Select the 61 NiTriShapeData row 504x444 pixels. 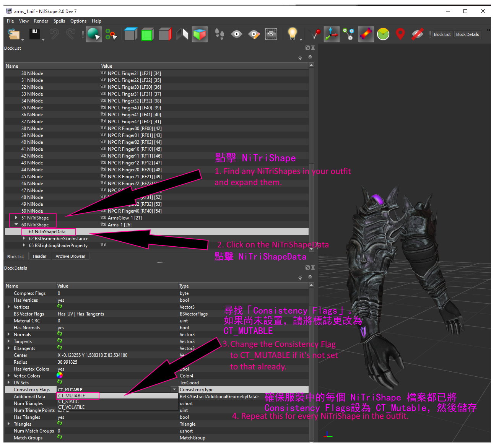tap(156, 231)
